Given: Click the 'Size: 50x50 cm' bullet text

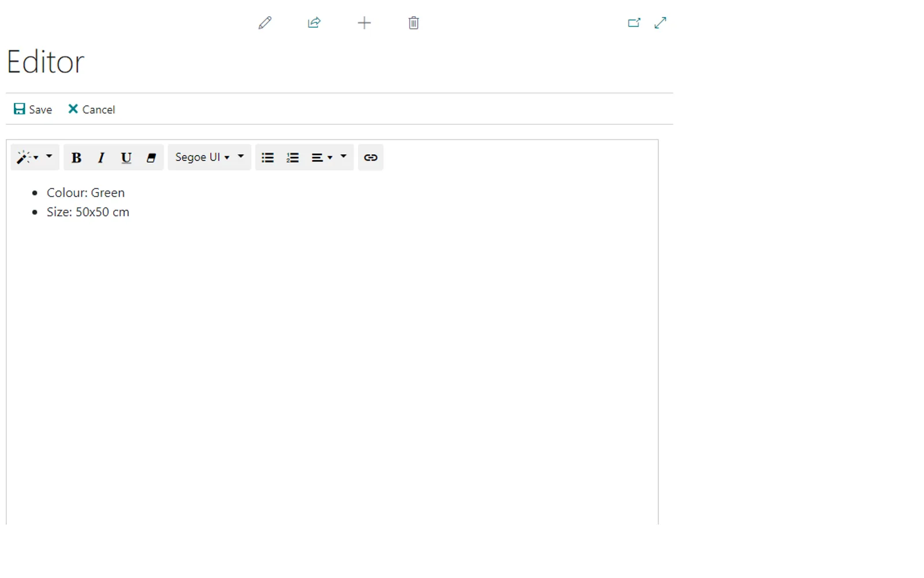Looking at the screenshot, I should point(88,212).
